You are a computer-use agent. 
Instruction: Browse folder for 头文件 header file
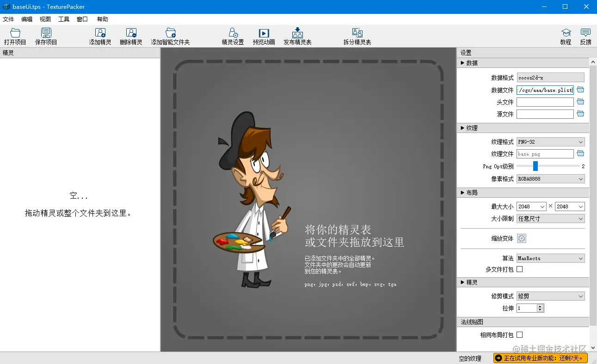[580, 102]
